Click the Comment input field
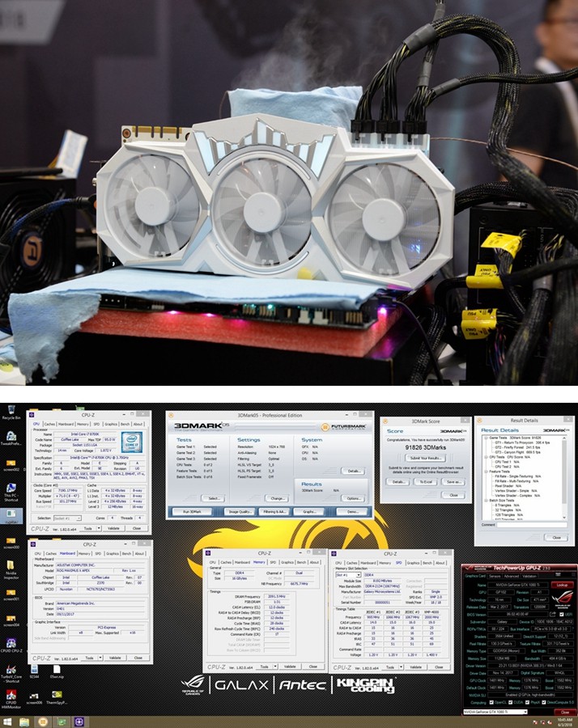The image size is (578, 728). point(532,525)
